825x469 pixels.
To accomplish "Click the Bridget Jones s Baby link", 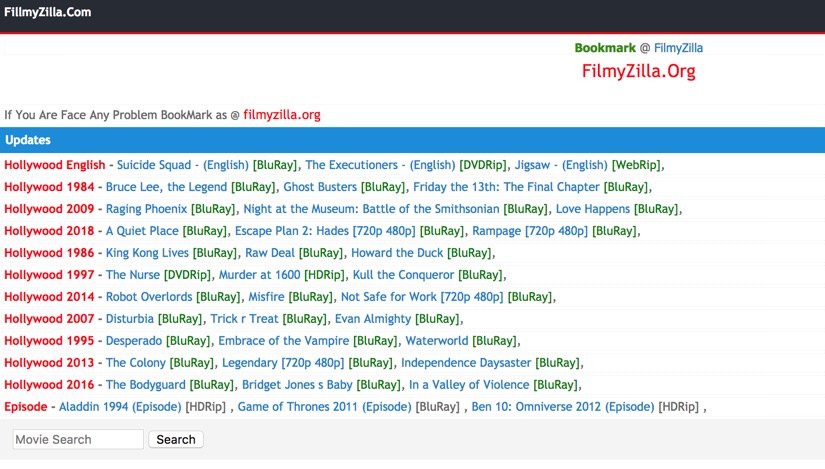I will (297, 385).
